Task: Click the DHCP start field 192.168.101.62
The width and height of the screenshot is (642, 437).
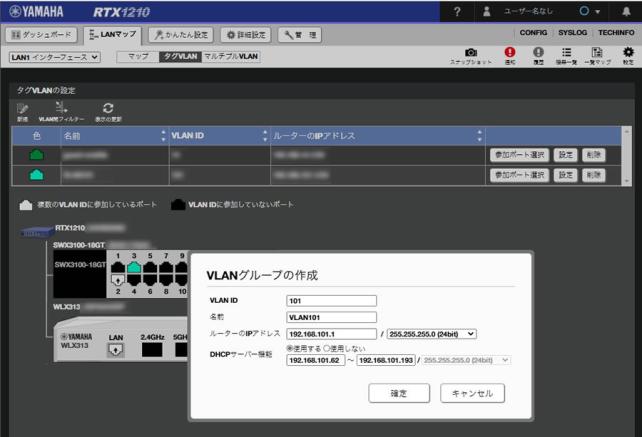Action: 316,360
